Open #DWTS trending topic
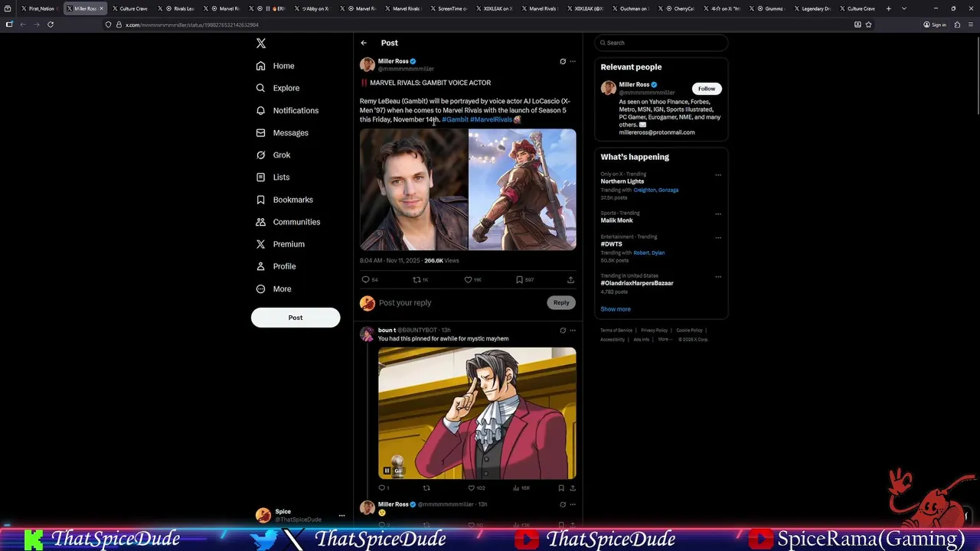The width and height of the screenshot is (980, 551). (612, 244)
